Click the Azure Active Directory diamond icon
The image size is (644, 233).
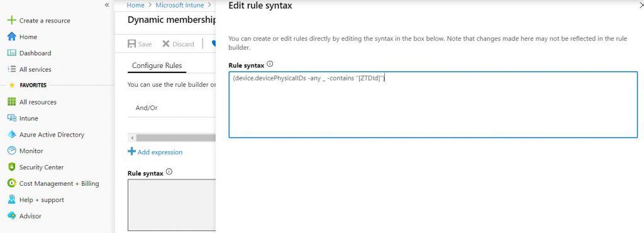click(x=12, y=134)
